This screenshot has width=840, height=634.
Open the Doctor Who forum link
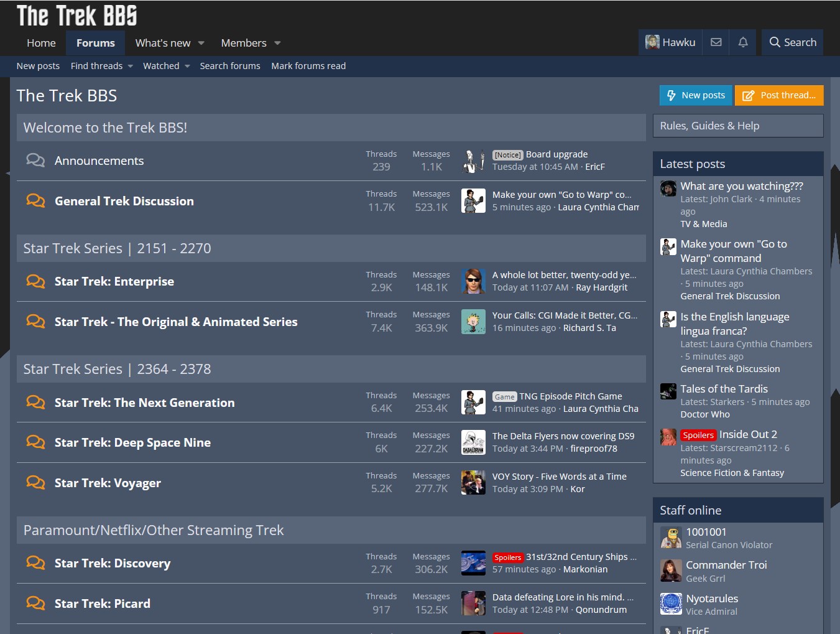coord(705,414)
